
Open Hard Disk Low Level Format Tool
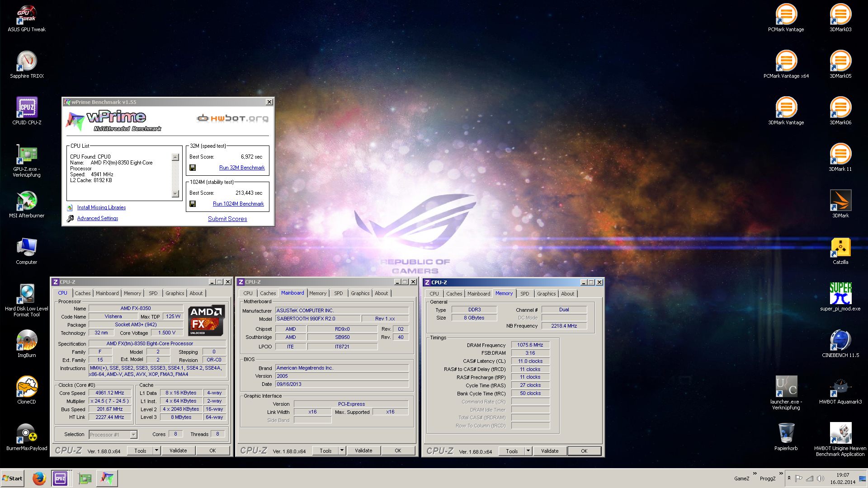[x=27, y=300]
